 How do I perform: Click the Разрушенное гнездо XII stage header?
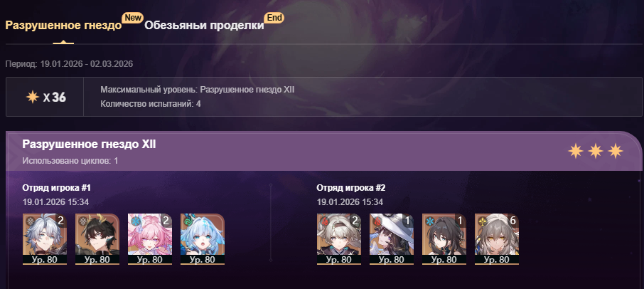coord(89,144)
